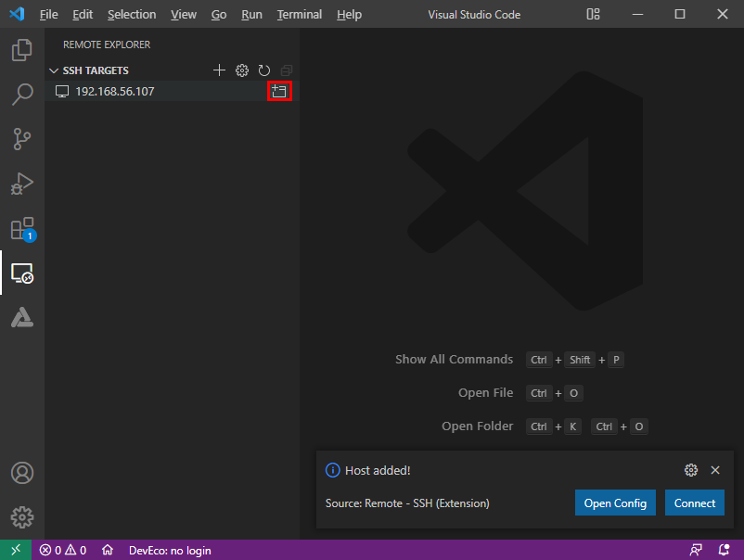This screenshot has width=744, height=560.
Task: Click the Open Config button
Action: (615, 503)
